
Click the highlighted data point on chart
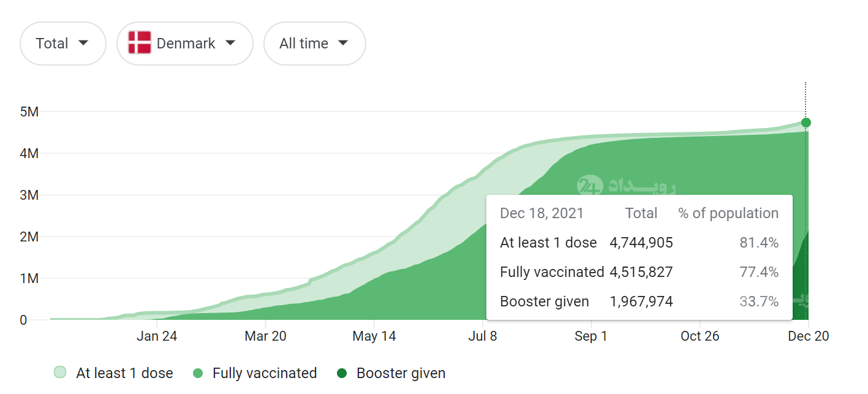(806, 123)
